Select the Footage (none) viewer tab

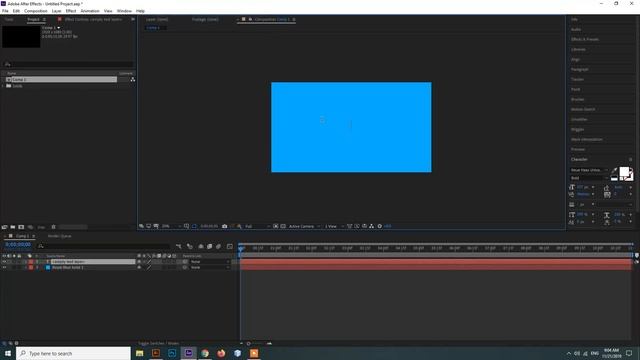tap(205, 19)
